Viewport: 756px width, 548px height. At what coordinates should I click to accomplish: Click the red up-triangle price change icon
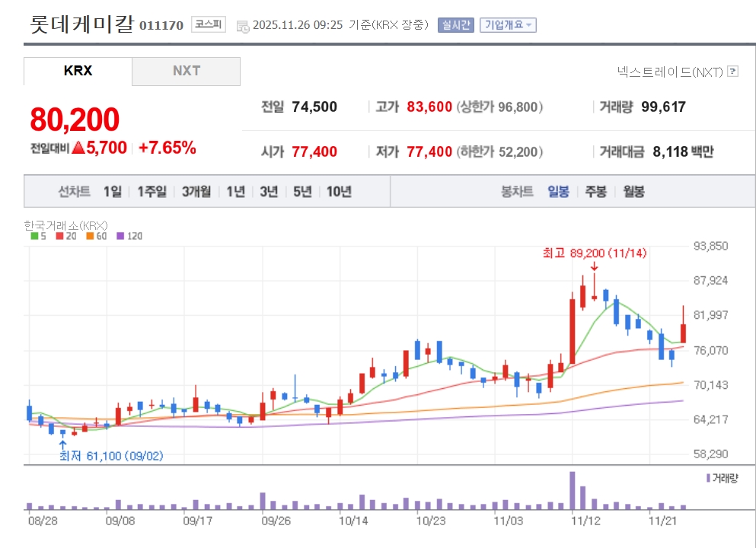[x=78, y=148]
